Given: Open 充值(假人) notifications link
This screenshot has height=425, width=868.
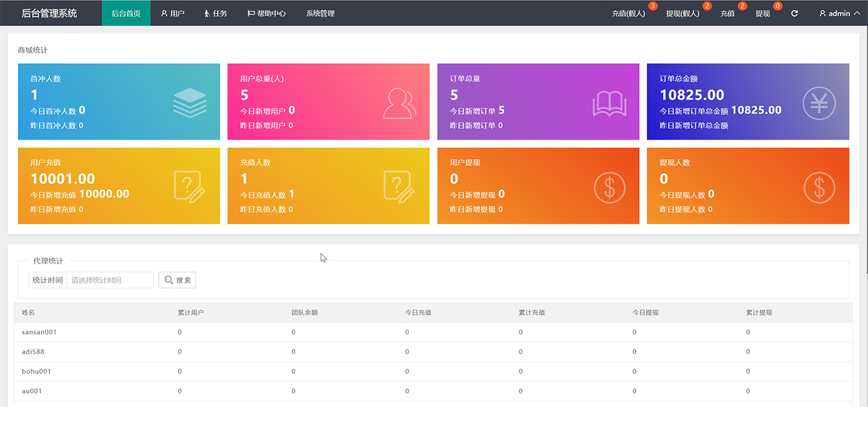Looking at the screenshot, I should click(x=628, y=13).
